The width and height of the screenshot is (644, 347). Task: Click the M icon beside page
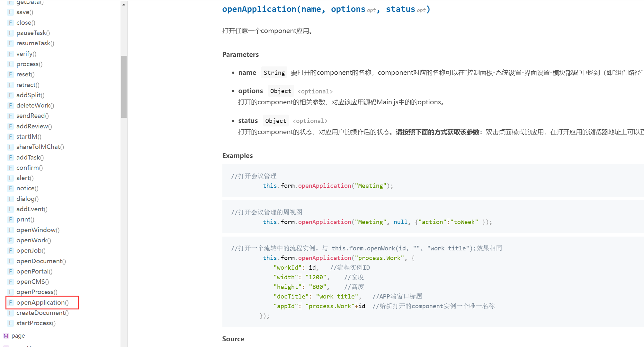tap(6, 336)
